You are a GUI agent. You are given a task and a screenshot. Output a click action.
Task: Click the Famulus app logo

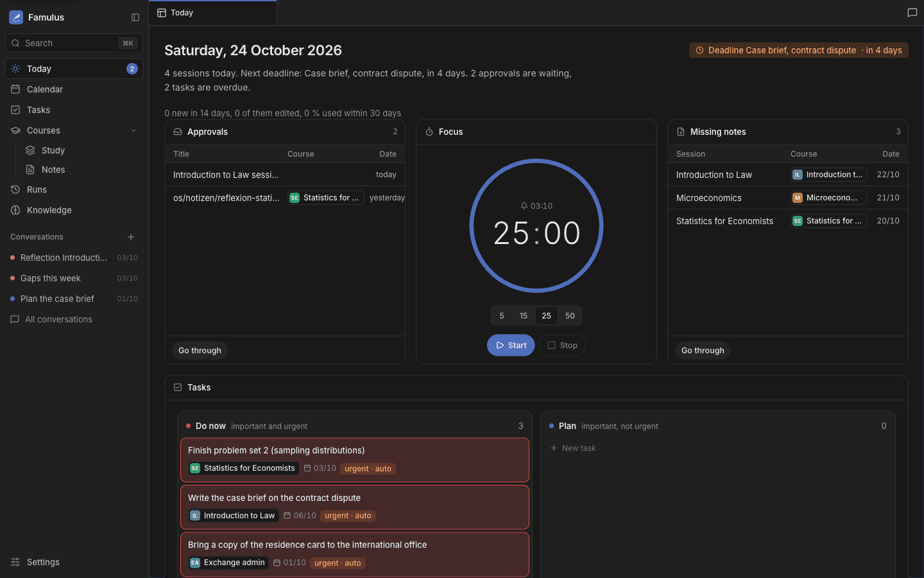16,17
